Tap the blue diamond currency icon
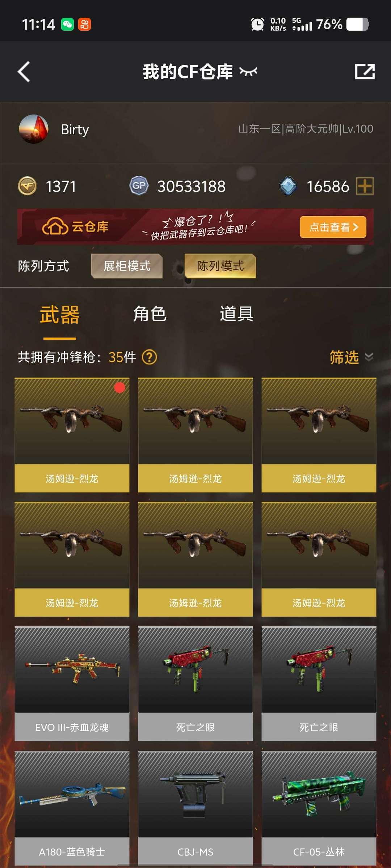391x868 pixels. click(x=288, y=186)
